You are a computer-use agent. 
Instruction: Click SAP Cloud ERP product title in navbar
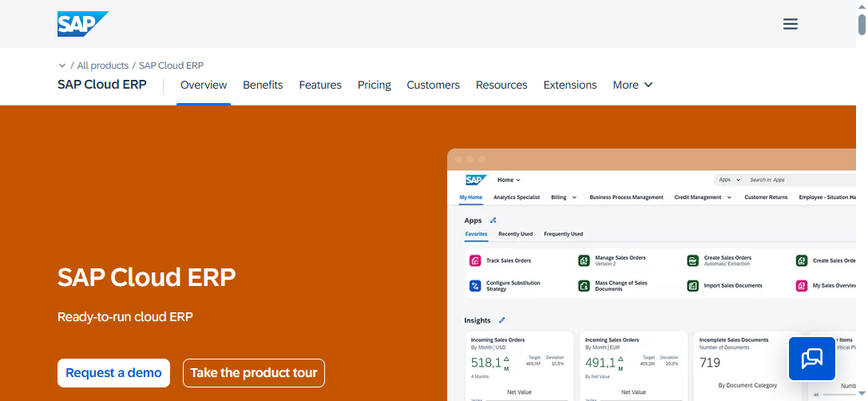[x=102, y=85]
